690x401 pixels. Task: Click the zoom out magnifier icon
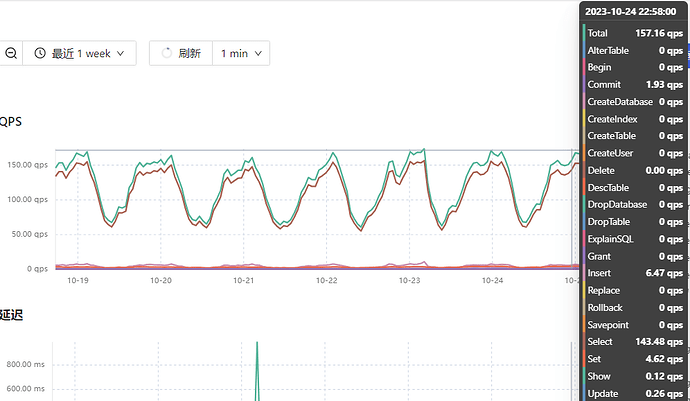(10, 53)
